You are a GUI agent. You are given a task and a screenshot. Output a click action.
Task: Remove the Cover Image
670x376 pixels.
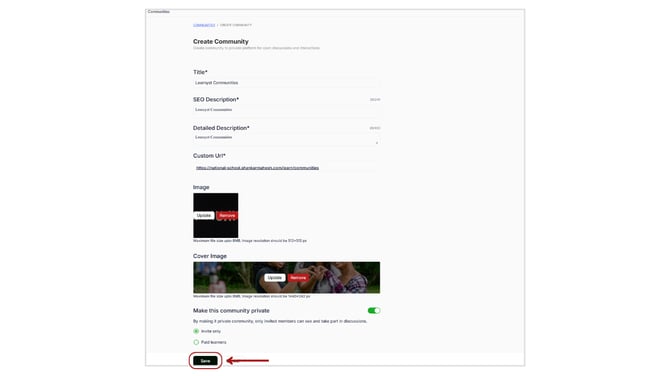(298, 278)
